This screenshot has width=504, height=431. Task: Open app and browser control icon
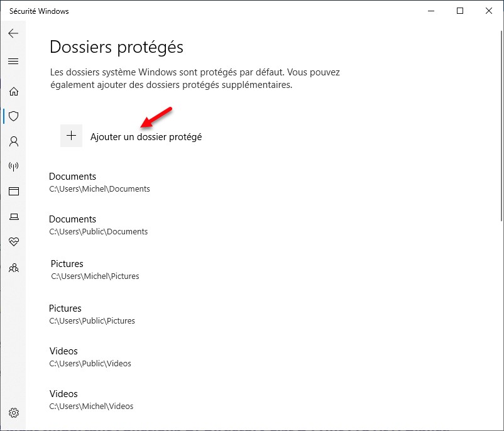click(x=13, y=192)
